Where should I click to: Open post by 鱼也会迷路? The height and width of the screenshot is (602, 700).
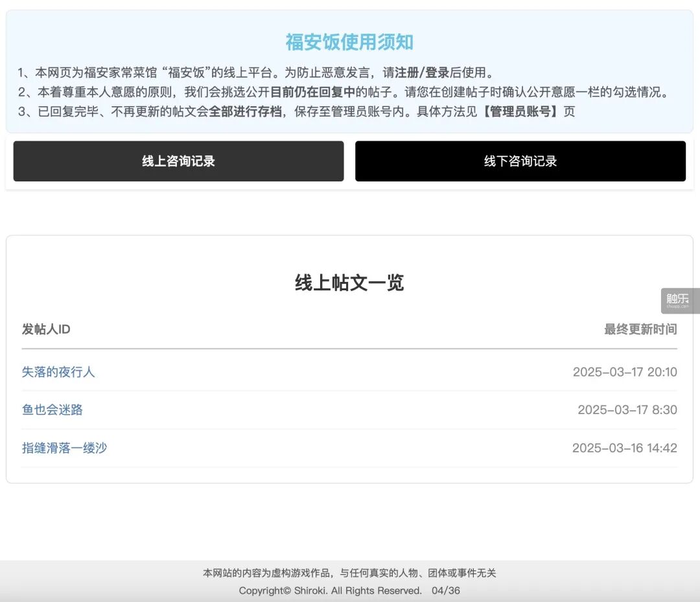(x=52, y=410)
